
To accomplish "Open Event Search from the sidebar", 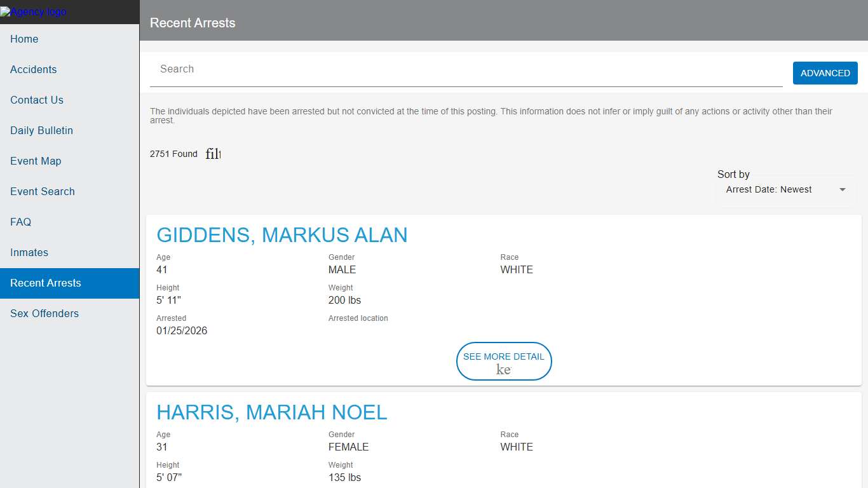I will click(x=43, y=192).
